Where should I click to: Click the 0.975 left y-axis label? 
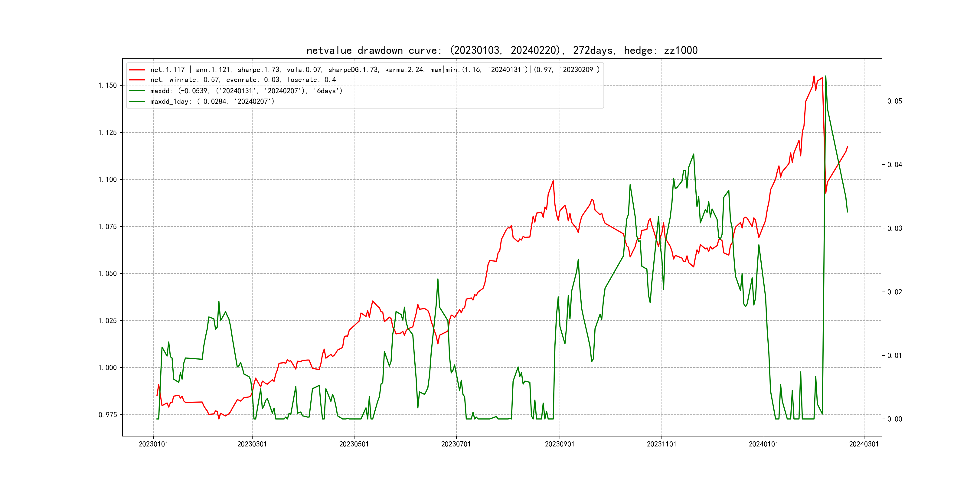pyautogui.click(x=108, y=415)
